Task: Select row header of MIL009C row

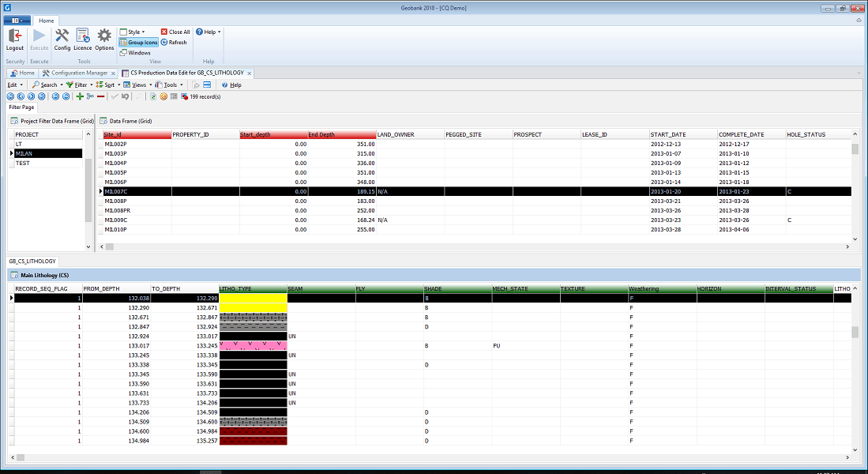Action: (100, 220)
